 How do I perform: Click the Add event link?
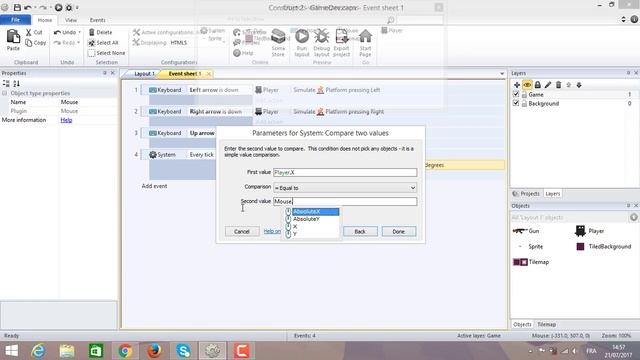pos(154,186)
